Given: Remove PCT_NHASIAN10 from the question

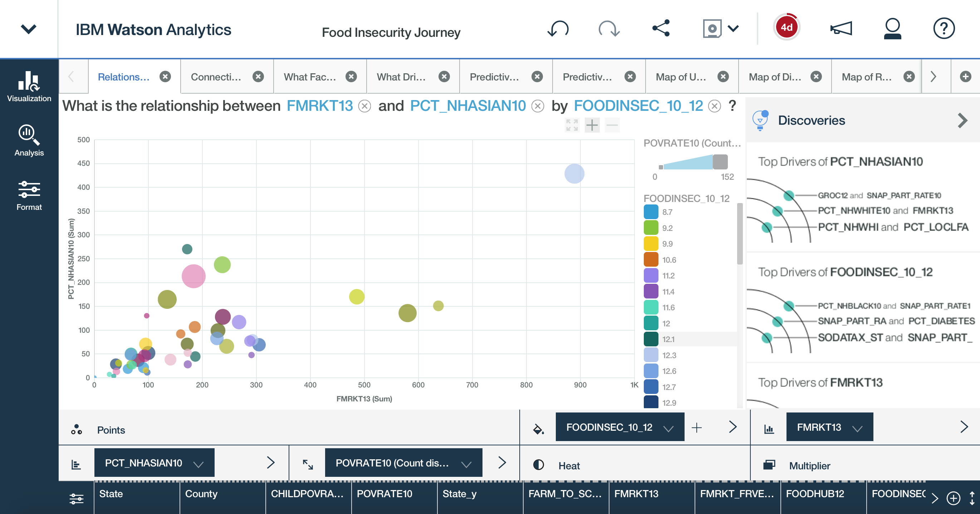Looking at the screenshot, I should (538, 106).
